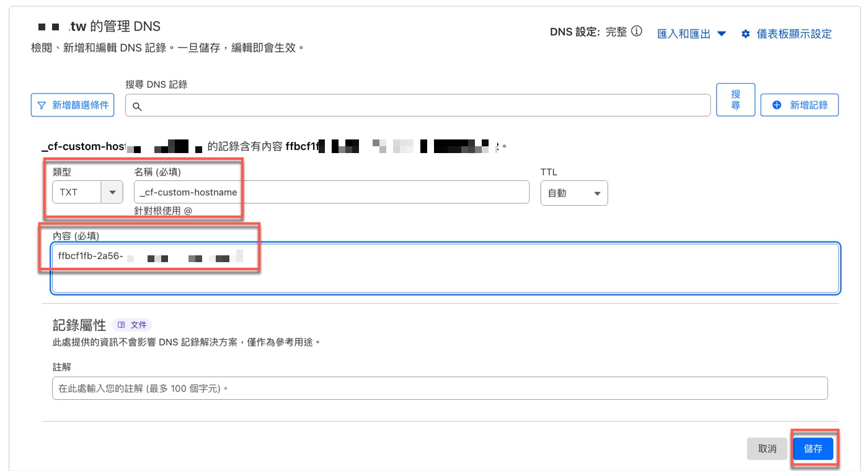
Task: Open the 類型 TXT dropdown
Action: tap(87, 192)
